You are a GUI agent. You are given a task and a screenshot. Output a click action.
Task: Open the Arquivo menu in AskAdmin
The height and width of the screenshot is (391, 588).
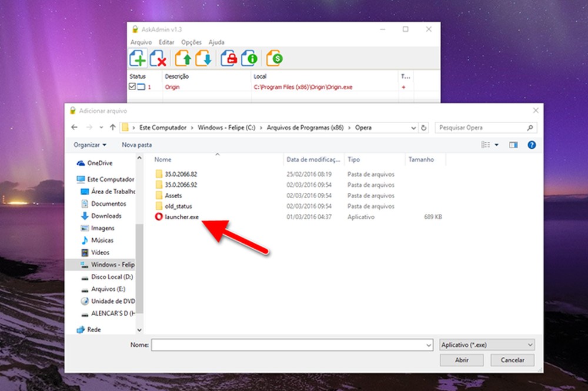[141, 42]
